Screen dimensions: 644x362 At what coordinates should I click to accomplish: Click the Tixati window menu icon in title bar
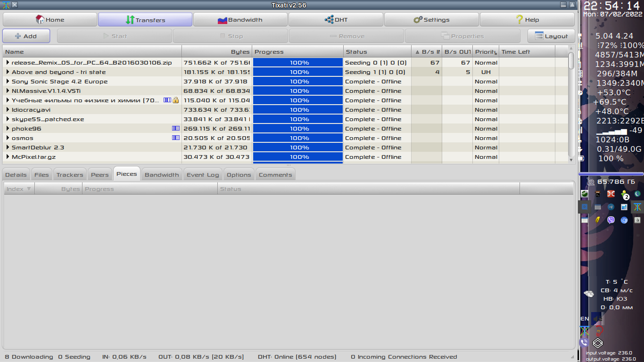pyautogui.click(x=6, y=5)
